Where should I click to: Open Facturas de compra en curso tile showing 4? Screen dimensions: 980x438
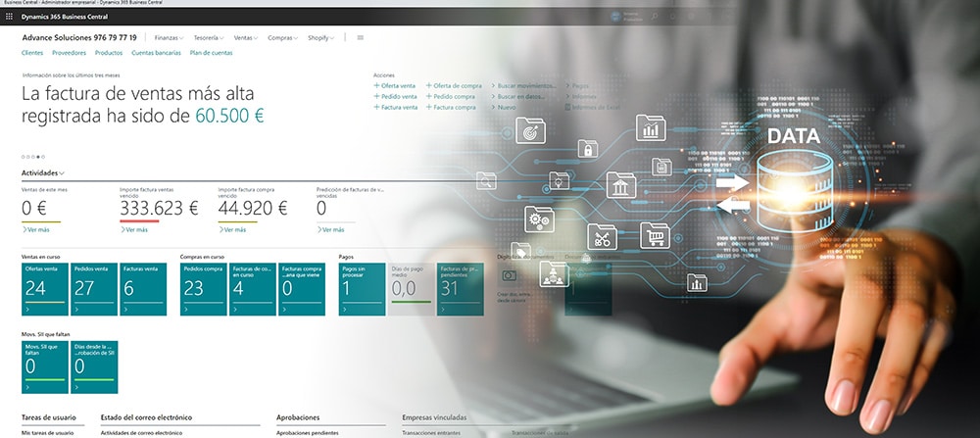pyautogui.click(x=253, y=289)
